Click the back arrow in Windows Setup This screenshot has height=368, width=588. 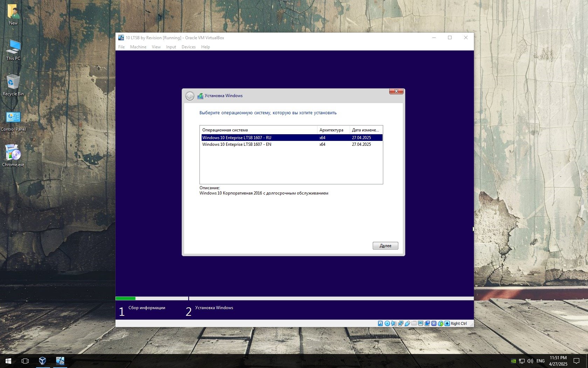coord(190,96)
